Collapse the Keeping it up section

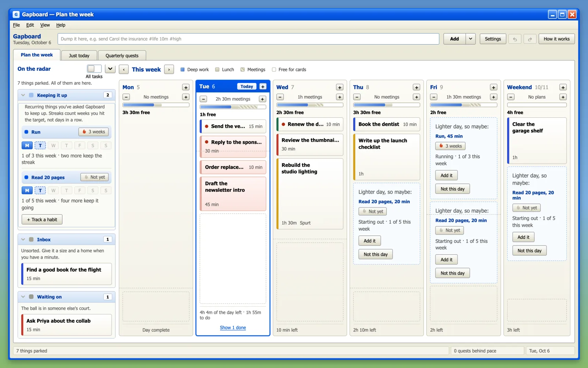[23, 95]
